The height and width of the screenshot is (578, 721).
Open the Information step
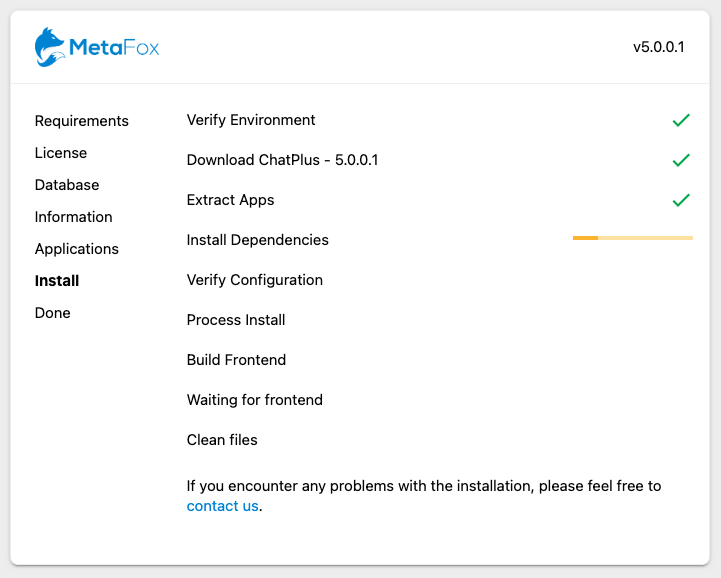74,217
